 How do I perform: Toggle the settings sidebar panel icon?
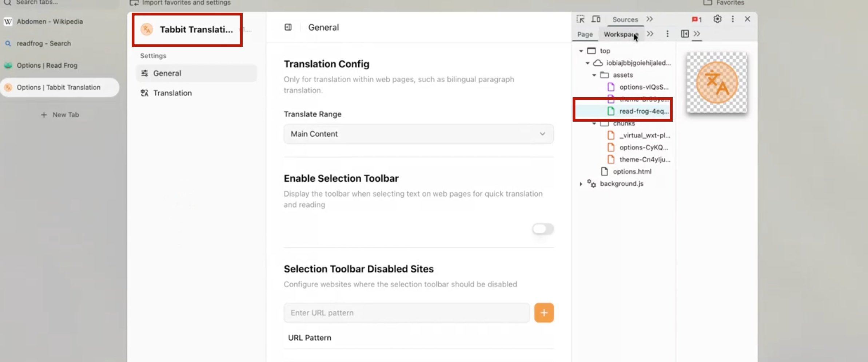(288, 27)
